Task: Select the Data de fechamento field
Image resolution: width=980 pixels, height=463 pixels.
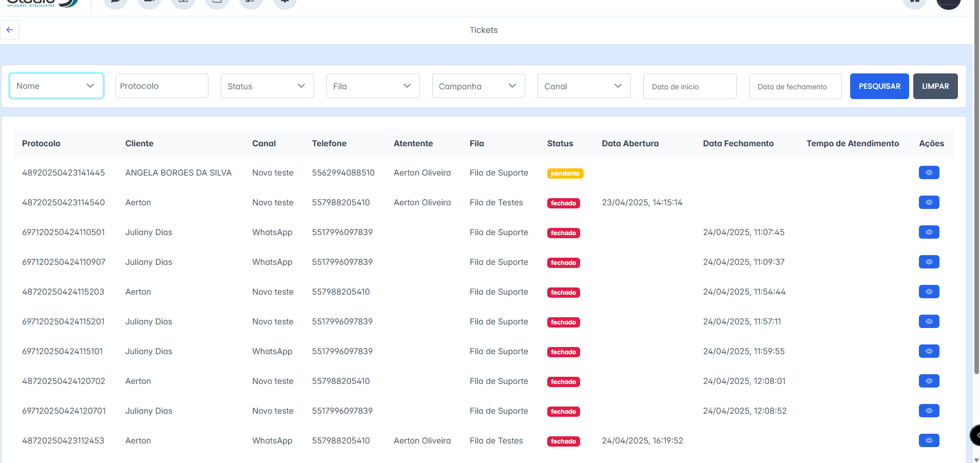Action: point(795,86)
